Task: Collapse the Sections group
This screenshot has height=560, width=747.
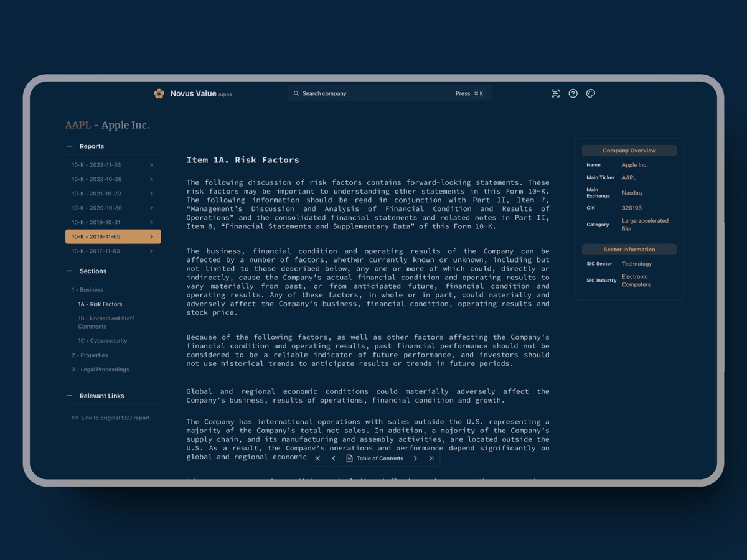Action: (69, 271)
